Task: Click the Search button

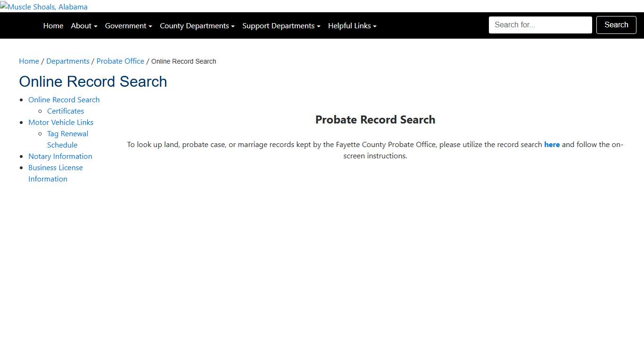Action: [616, 25]
